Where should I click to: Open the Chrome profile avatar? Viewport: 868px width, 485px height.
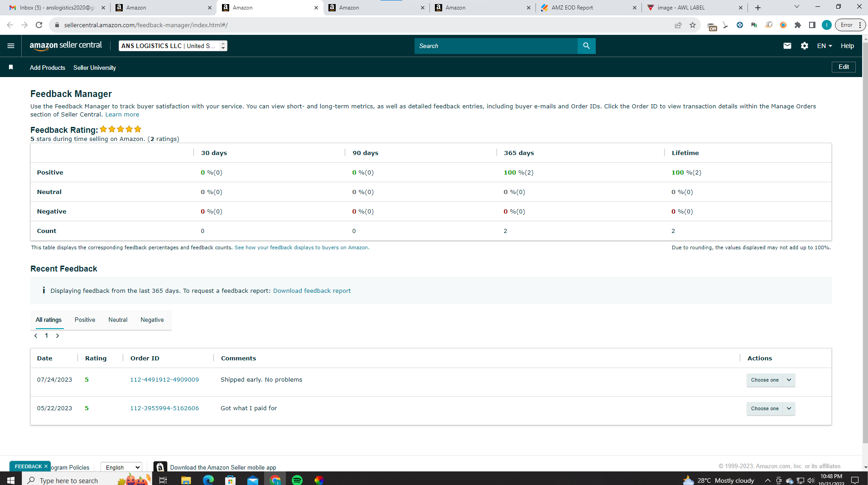point(827,25)
